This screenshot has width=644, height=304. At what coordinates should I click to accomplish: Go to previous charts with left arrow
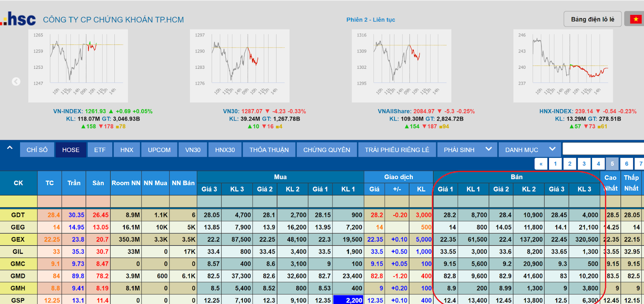click(16, 82)
